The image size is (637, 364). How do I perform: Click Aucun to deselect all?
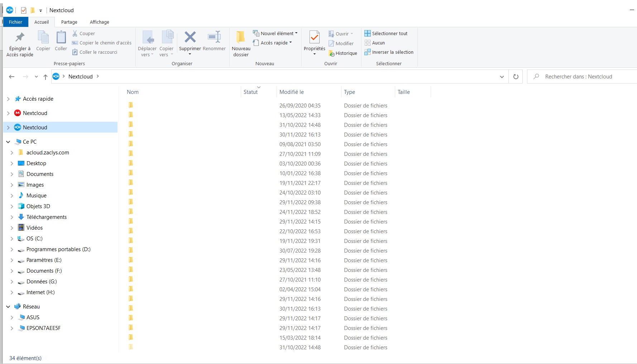[x=378, y=43]
